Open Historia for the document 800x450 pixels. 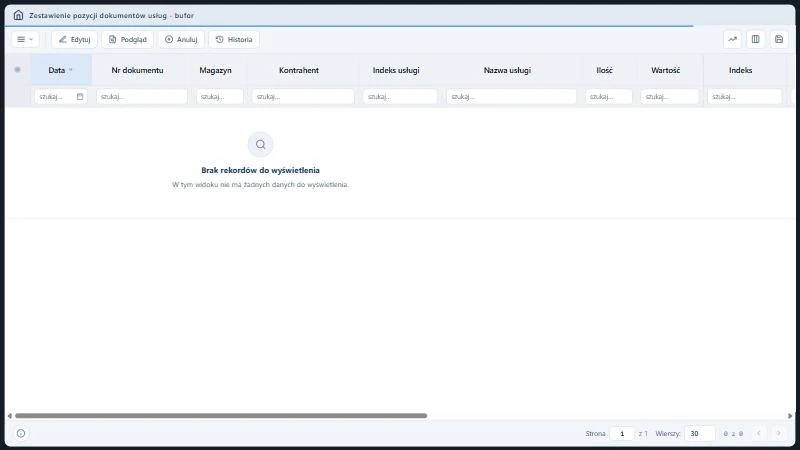234,39
